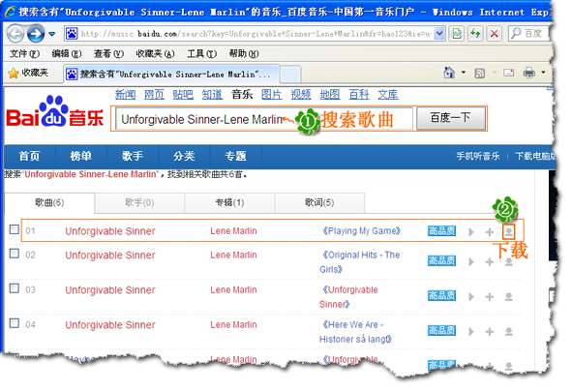This screenshot has height=392, width=572.
Task: Click the Read mail icon
Action: point(508,73)
